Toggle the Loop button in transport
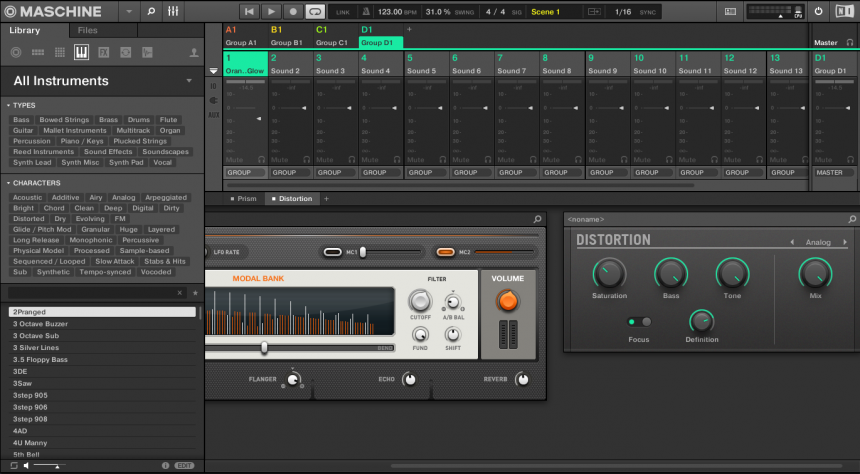860x474 pixels. [315, 11]
